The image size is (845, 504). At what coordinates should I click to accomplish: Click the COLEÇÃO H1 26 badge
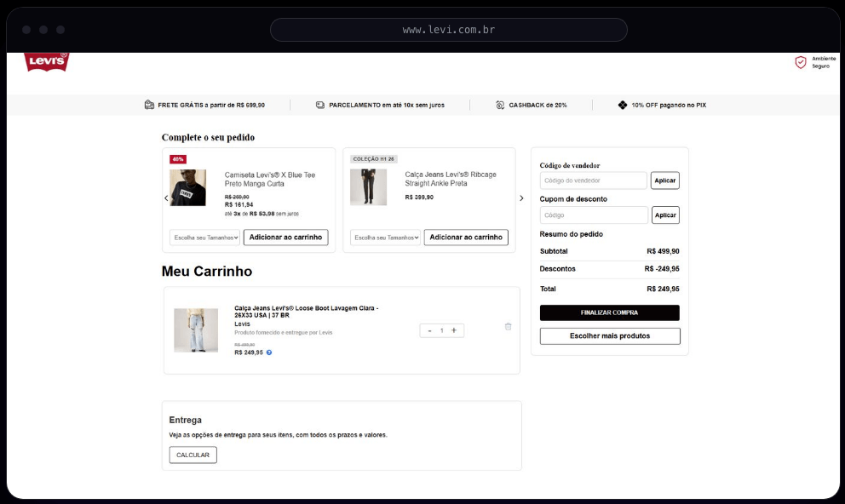373,159
